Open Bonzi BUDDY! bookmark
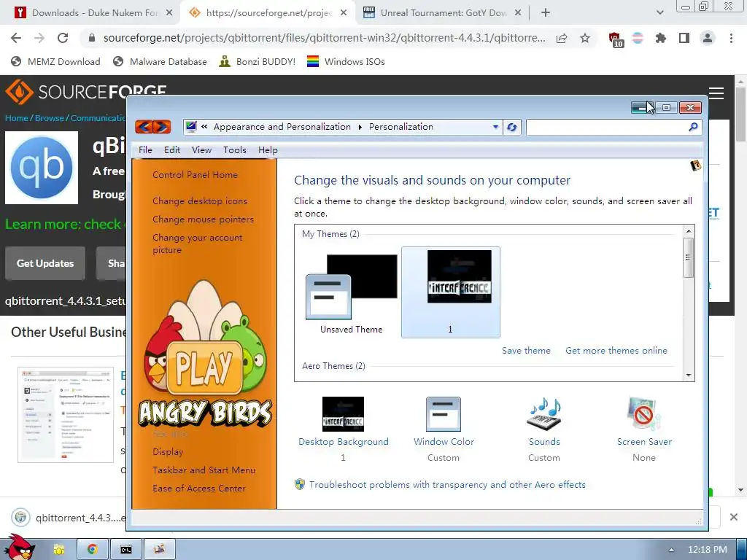This screenshot has height=560, width=747. 258,61
